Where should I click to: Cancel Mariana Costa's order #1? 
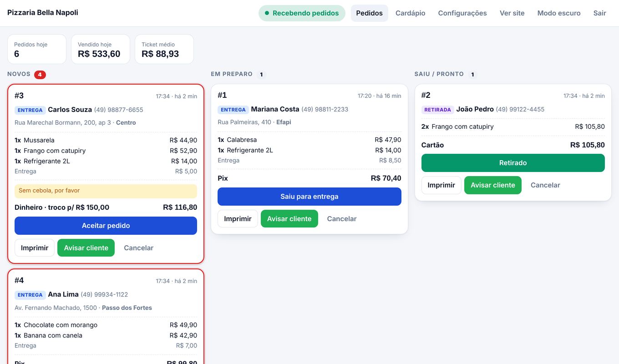(x=342, y=219)
